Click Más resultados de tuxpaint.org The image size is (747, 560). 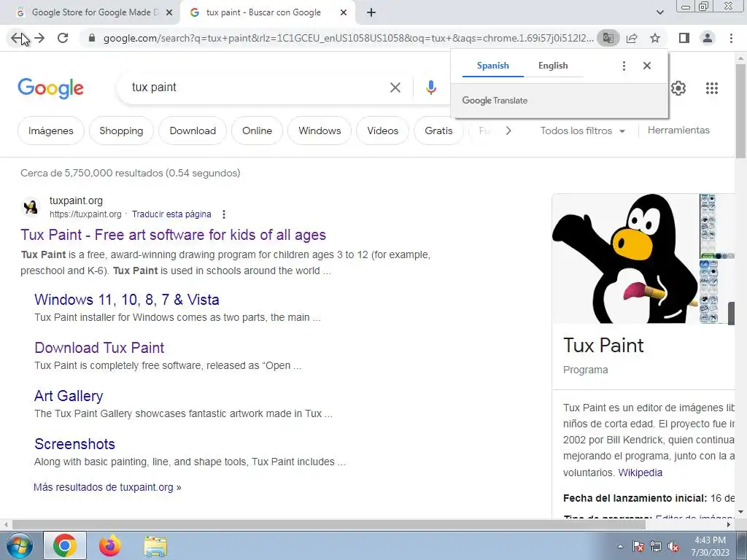(x=107, y=487)
